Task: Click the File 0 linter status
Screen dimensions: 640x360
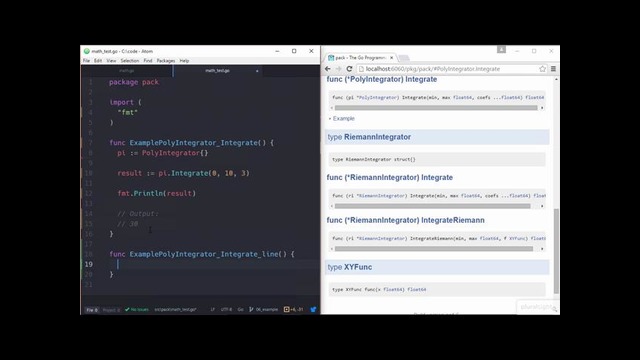Action: pyautogui.click(x=92, y=310)
